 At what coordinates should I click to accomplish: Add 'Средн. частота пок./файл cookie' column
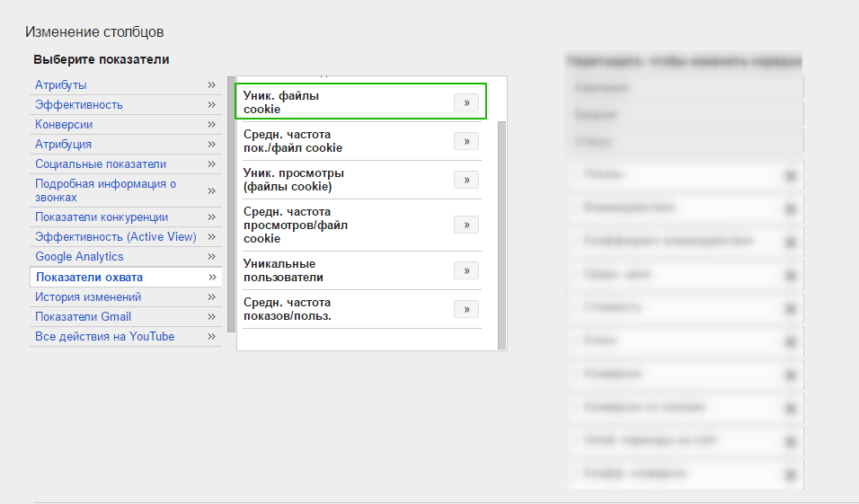tap(465, 141)
